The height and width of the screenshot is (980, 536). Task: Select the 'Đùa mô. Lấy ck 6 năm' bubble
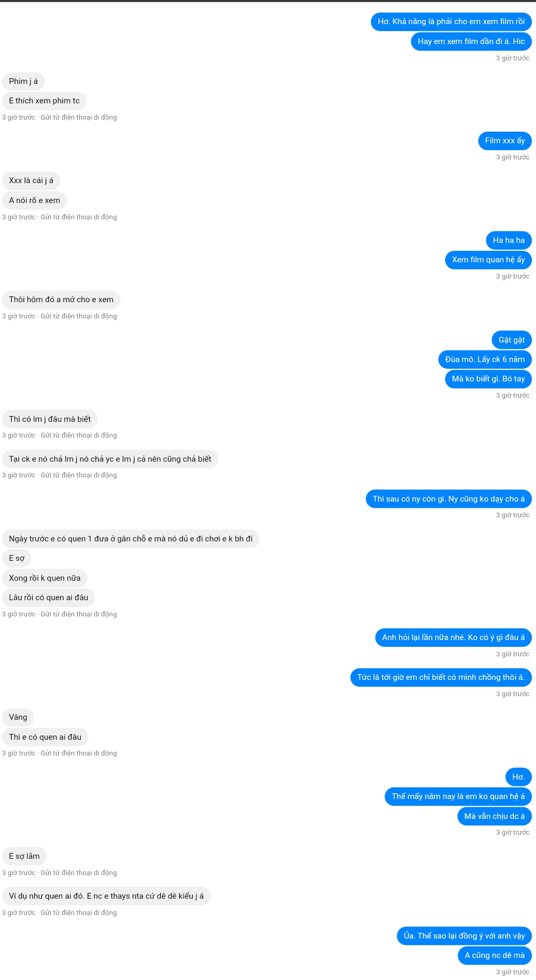coord(485,359)
